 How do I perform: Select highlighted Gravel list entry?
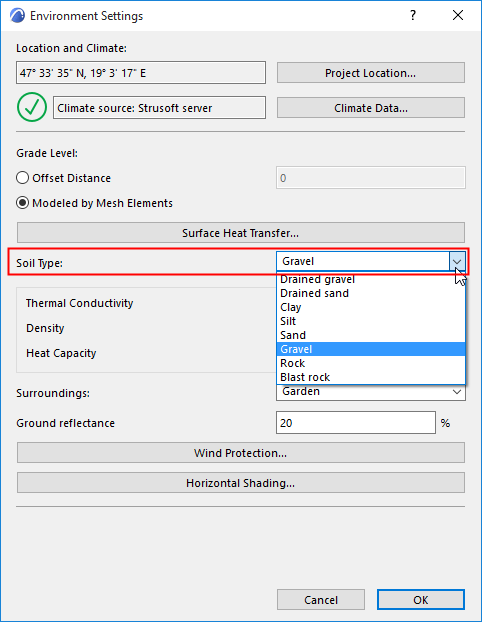[371, 349]
